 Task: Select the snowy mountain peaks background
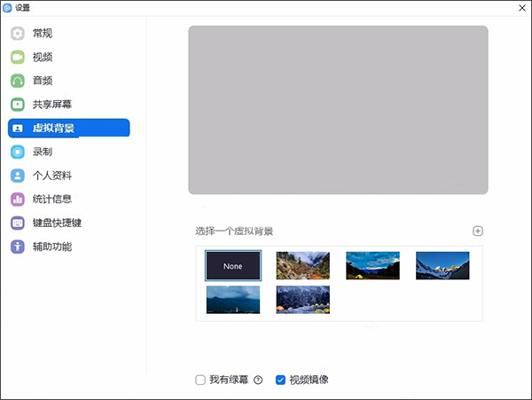tap(442, 266)
